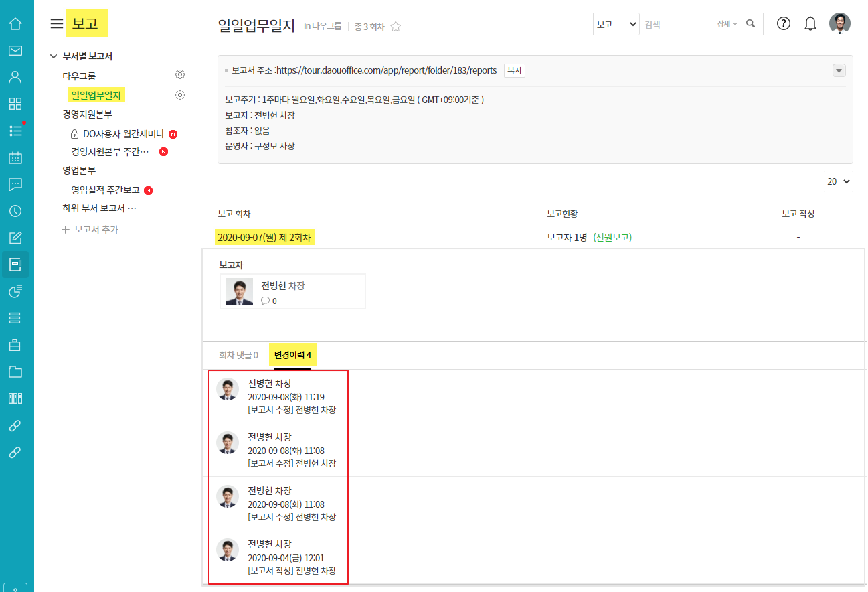Open the 보고 search category dropdown
868x592 pixels.
616,24
